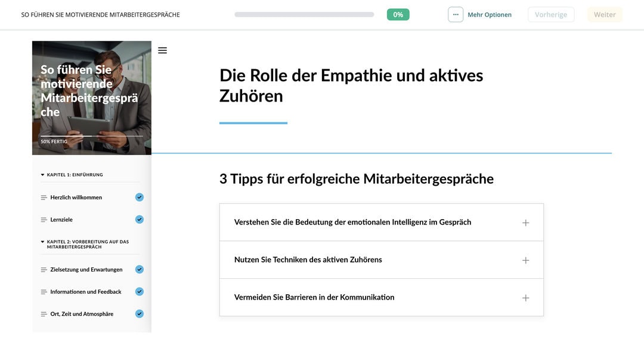Click lesson icon beside Lernziele
The height and width of the screenshot is (351, 644).
coord(44,220)
